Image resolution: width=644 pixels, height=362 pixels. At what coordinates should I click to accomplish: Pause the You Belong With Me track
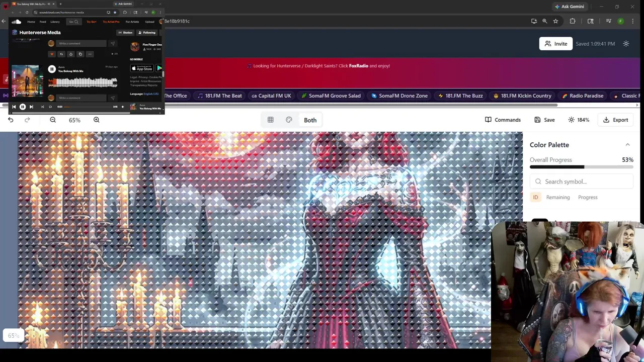tap(52, 69)
